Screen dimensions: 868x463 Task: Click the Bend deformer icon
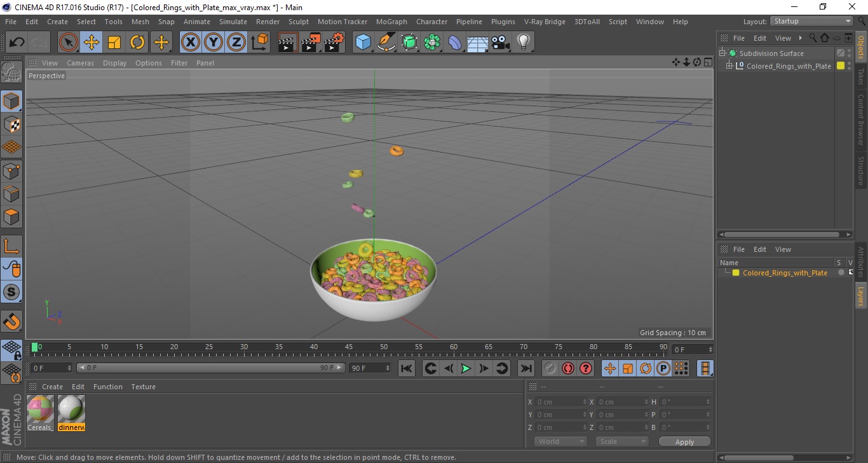pos(455,43)
